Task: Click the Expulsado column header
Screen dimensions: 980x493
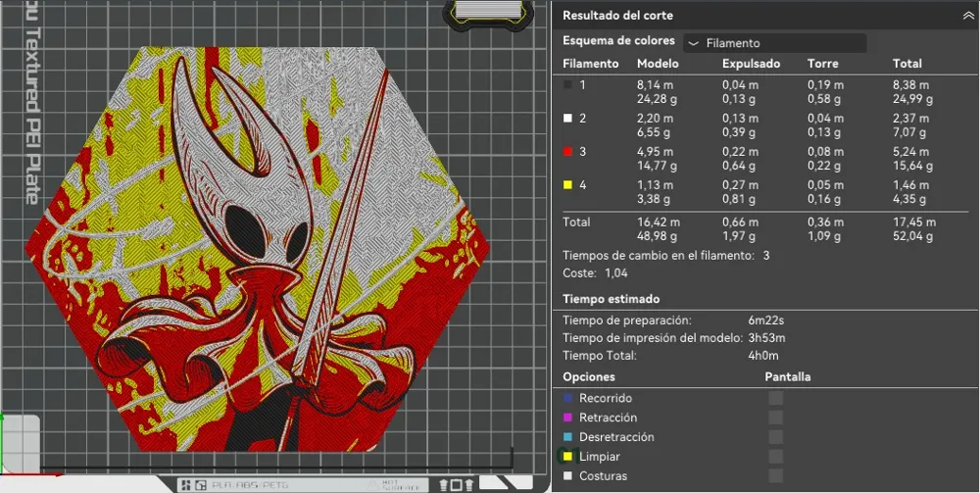Action: 752,63
